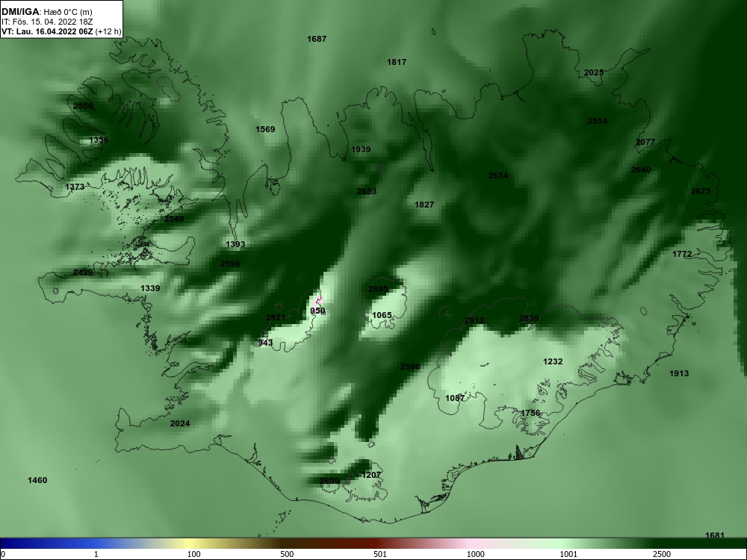This screenshot has width=747, height=560.
Task: Click the 2653 value label
Action: tap(367, 191)
